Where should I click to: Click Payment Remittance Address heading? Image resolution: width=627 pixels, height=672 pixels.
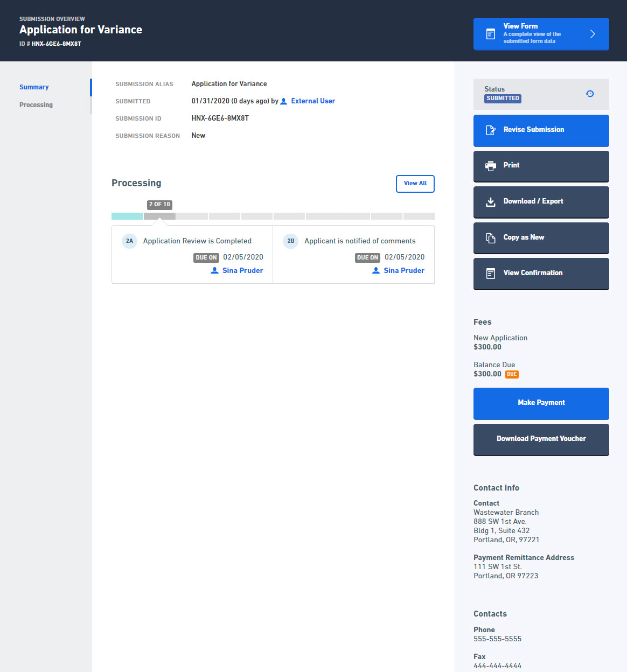click(x=524, y=558)
